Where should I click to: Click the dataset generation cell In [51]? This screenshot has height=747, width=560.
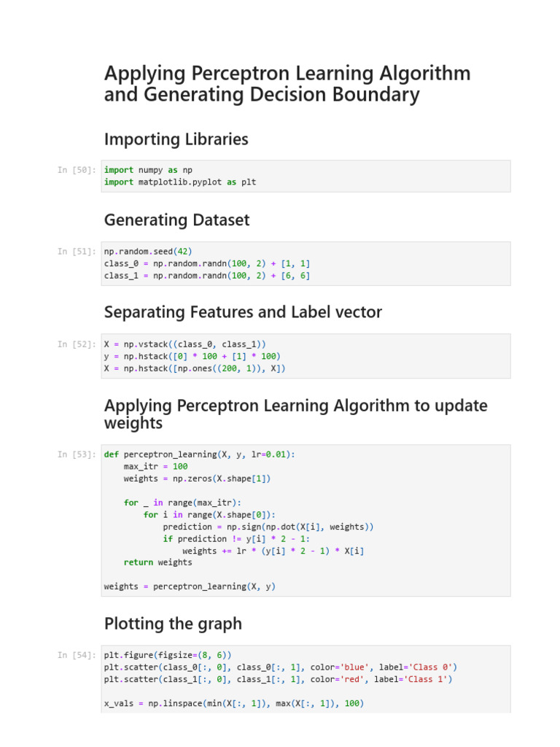click(x=306, y=263)
